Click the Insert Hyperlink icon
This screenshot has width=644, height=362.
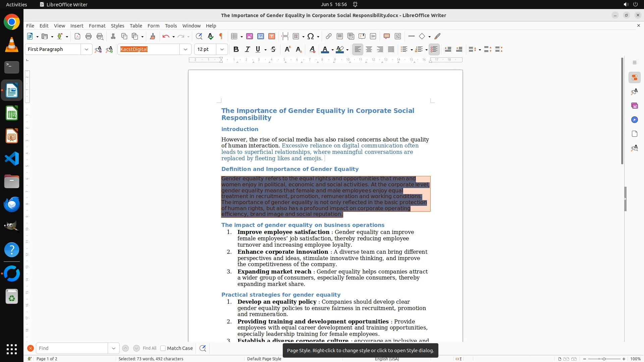coord(329,36)
